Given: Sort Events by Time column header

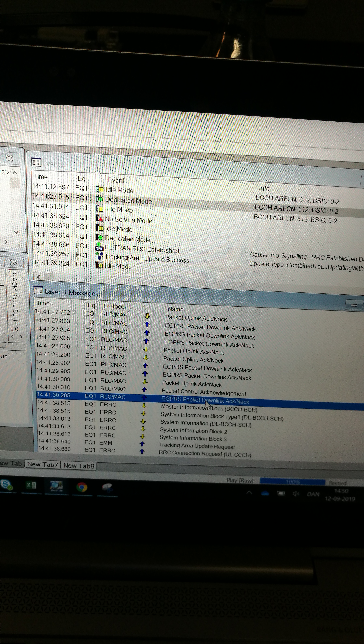Looking at the screenshot, I should pos(41,177).
